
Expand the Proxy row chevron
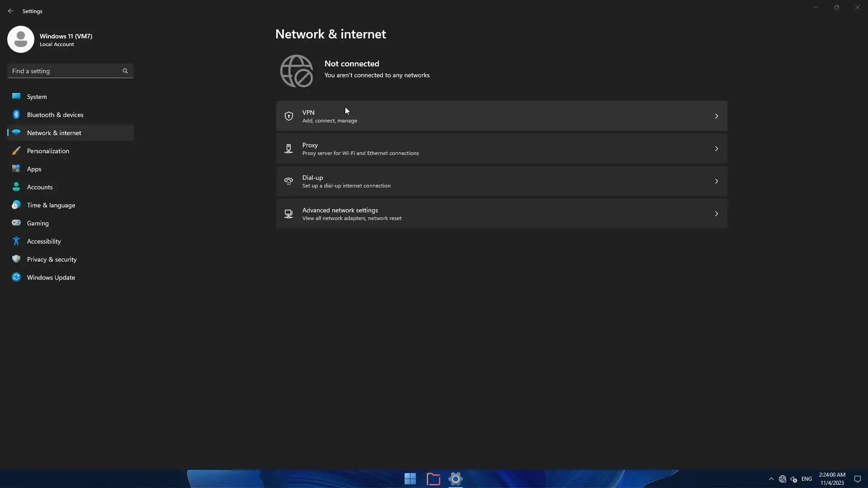[x=716, y=149]
